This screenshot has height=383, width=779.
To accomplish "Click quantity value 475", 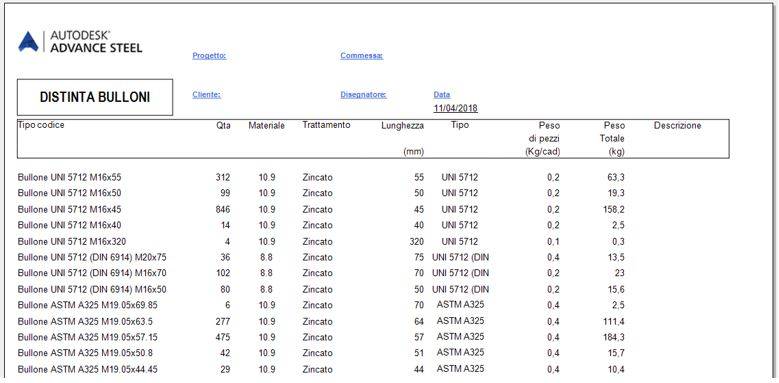I will [x=223, y=337].
